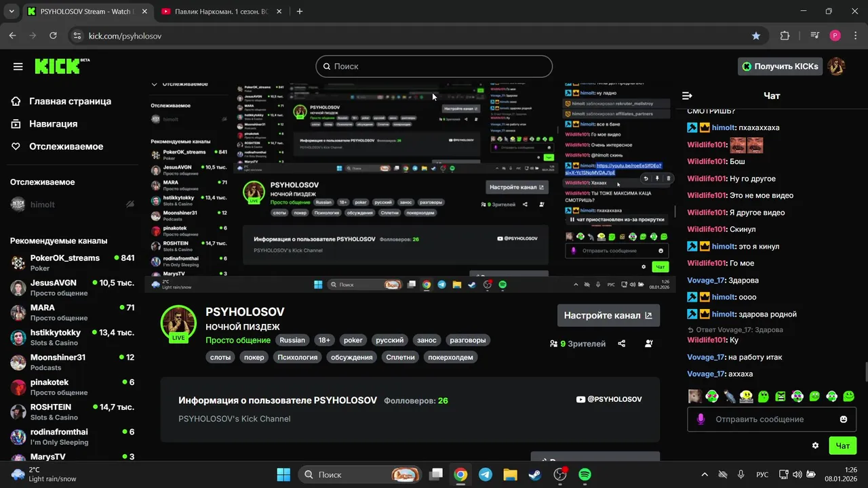Open Telegram from the taskbar
Image resolution: width=868 pixels, height=488 pixels.
486,474
